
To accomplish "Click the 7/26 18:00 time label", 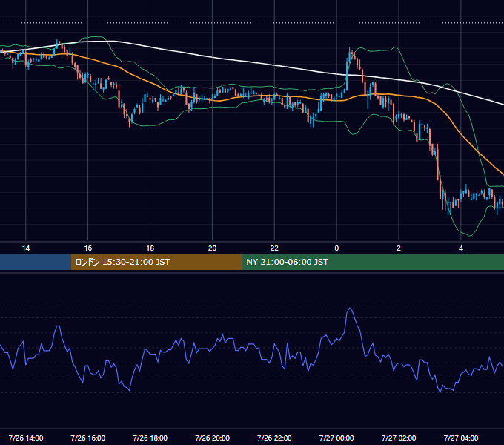I will [150, 438].
